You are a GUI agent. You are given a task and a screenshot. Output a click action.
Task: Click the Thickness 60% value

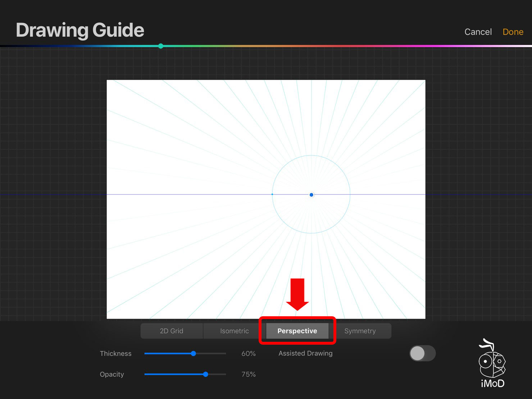(249, 354)
